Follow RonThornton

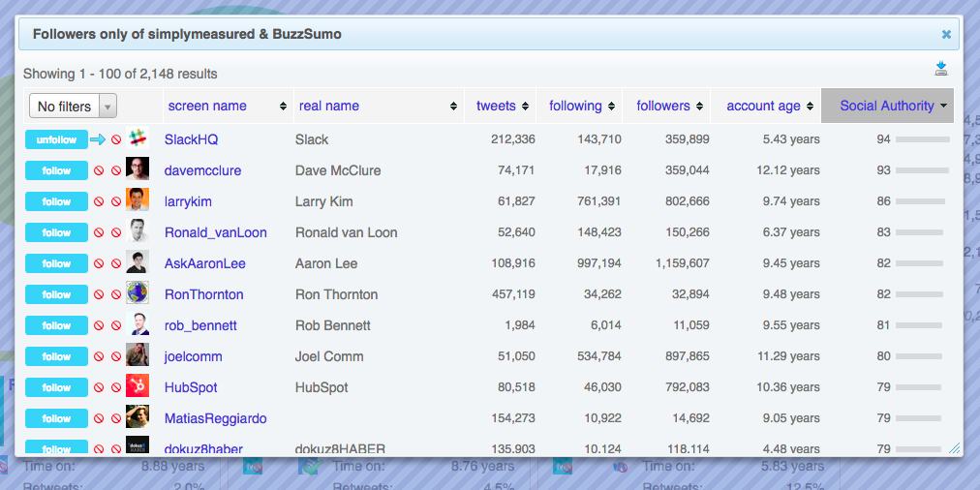tap(56, 294)
